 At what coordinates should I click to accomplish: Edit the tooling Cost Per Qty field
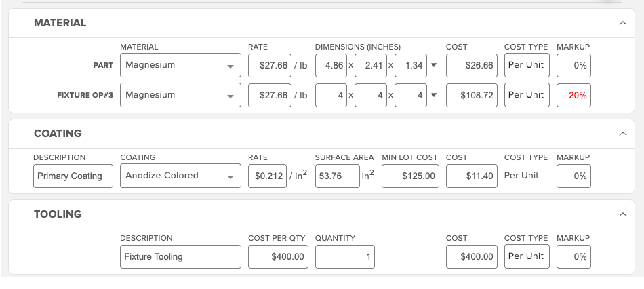click(x=279, y=256)
